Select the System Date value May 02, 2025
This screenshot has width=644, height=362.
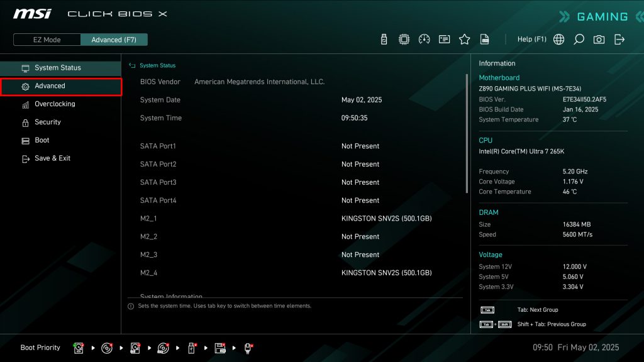tap(362, 100)
